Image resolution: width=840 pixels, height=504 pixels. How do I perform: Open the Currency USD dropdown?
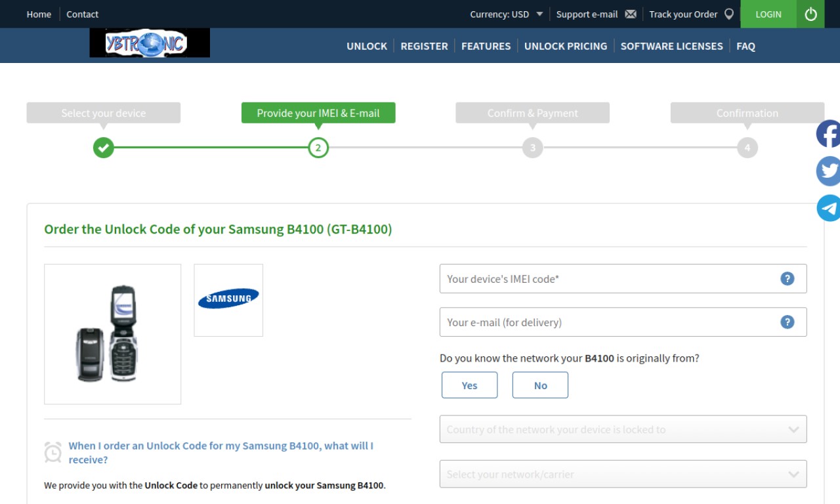tap(507, 14)
